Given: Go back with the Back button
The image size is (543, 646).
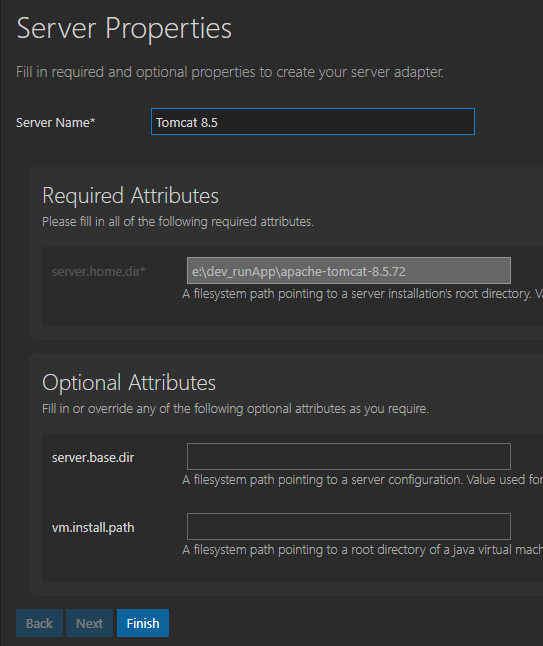Looking at the screenshot, I should pyautogui.click(x=40, y=623).
